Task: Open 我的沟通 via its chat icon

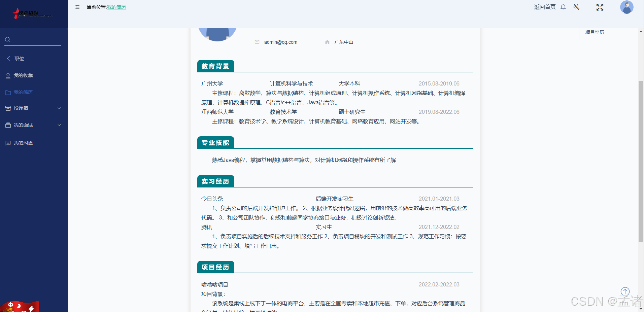Action: pos(8,143)
